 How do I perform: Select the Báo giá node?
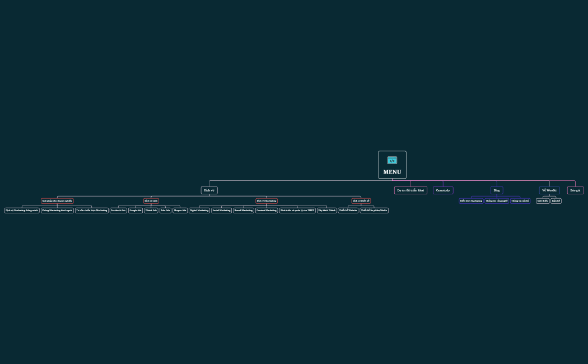(575, 190)
